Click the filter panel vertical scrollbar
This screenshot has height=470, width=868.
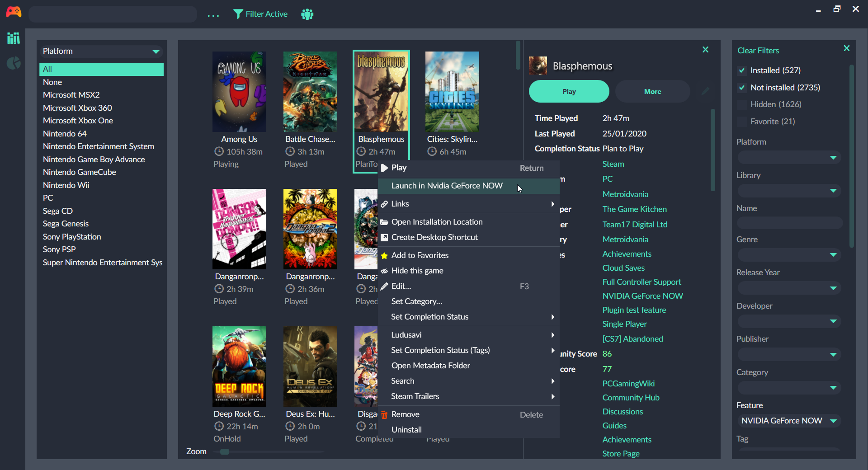(x=852, y=156)
